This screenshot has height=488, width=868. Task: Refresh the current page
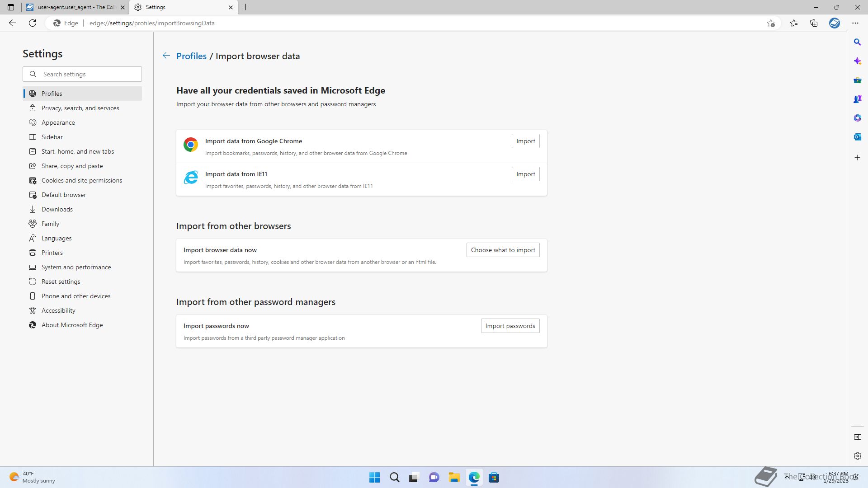33,23
